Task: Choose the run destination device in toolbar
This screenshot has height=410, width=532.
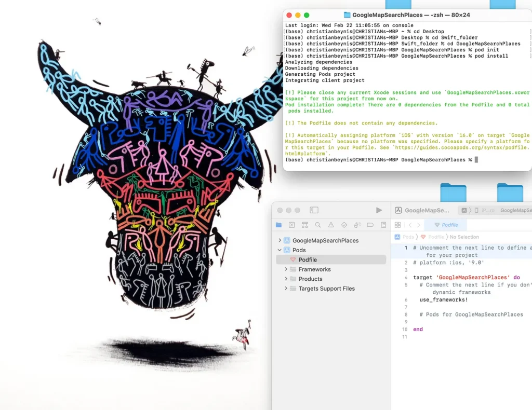Action: [x=485, y=210]
